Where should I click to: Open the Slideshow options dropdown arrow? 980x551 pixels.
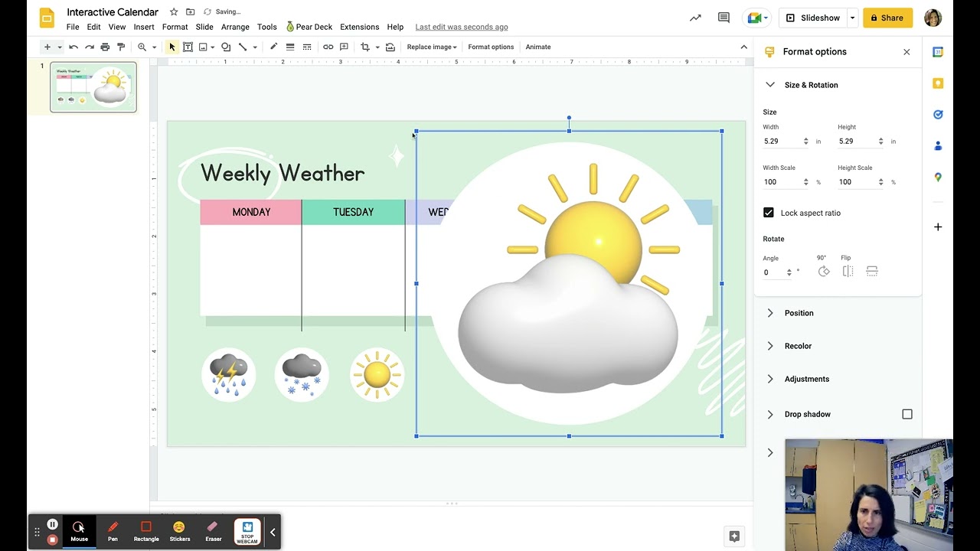[852, 18]
